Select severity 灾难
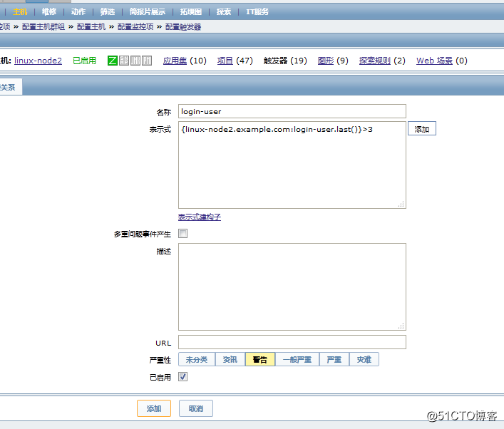 click(364, 359)
